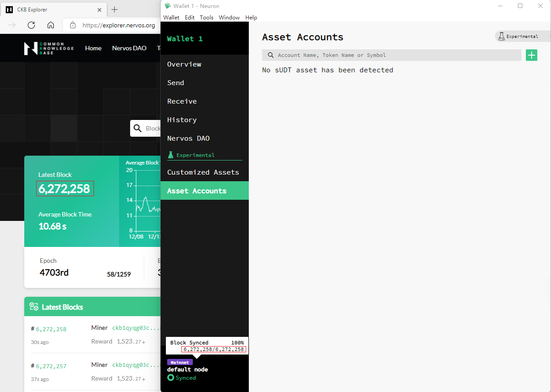Click the browser home icon

(51, 25)
